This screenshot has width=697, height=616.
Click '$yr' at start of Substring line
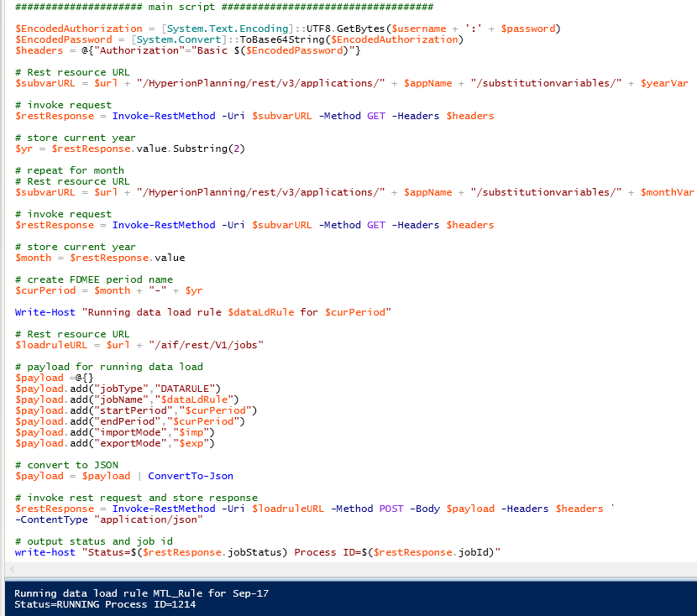[24, 149]
